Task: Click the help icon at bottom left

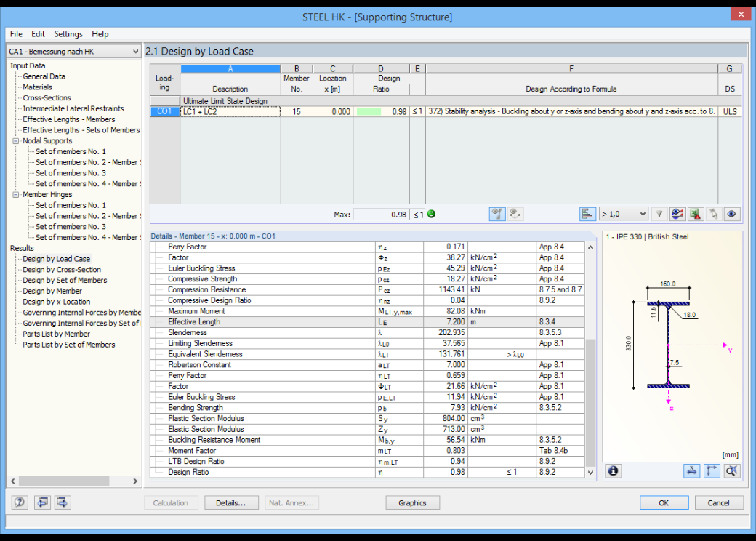Action: [x=20, y=502]
